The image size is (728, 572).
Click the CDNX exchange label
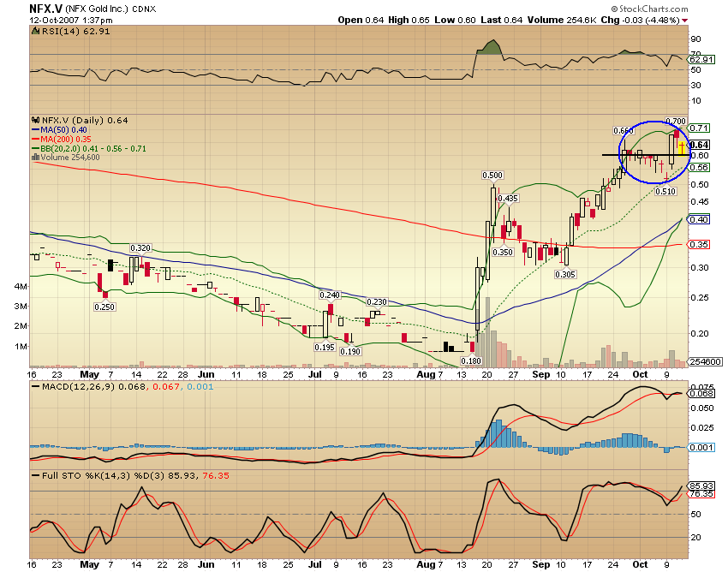click(x=143, y=9)
